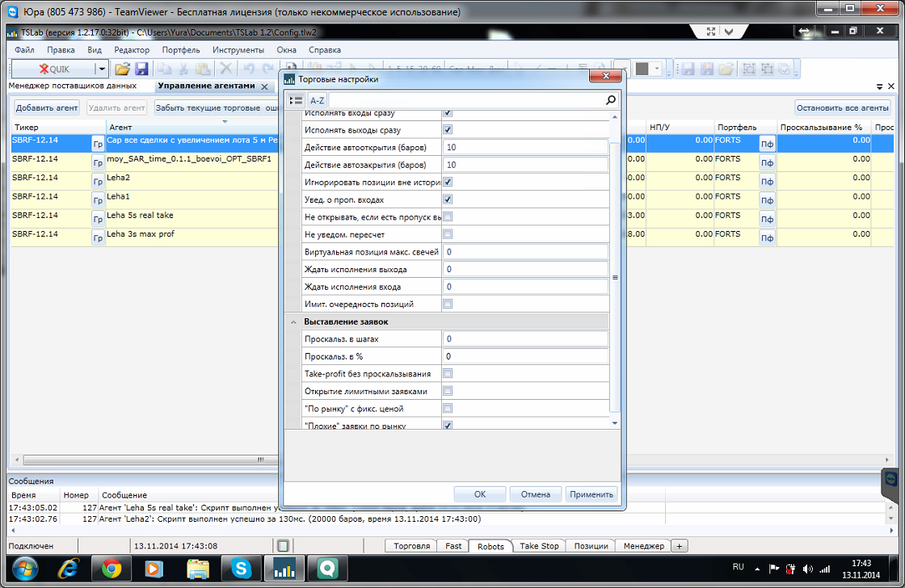Collapse the 'Выставление заявок' section
This screenshot has width=905, height=588.
(293, 322)
